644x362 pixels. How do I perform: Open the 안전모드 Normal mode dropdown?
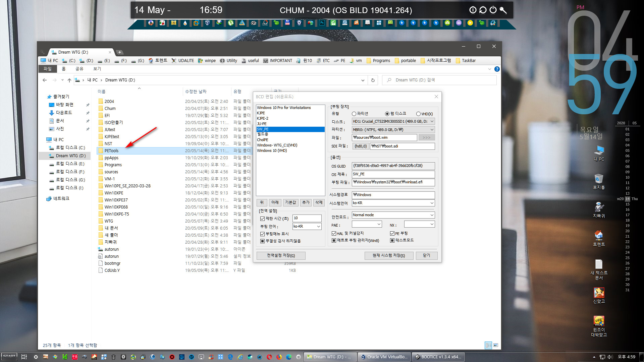(393, 215)
